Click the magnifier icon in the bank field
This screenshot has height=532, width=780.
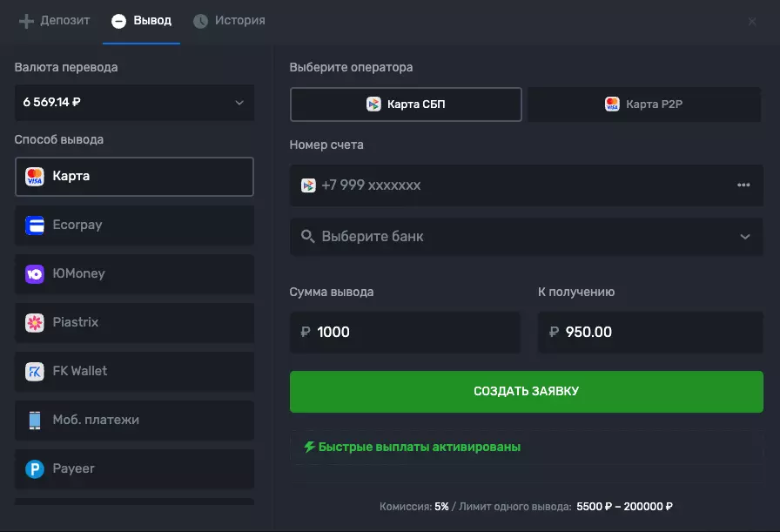point(306,236)
